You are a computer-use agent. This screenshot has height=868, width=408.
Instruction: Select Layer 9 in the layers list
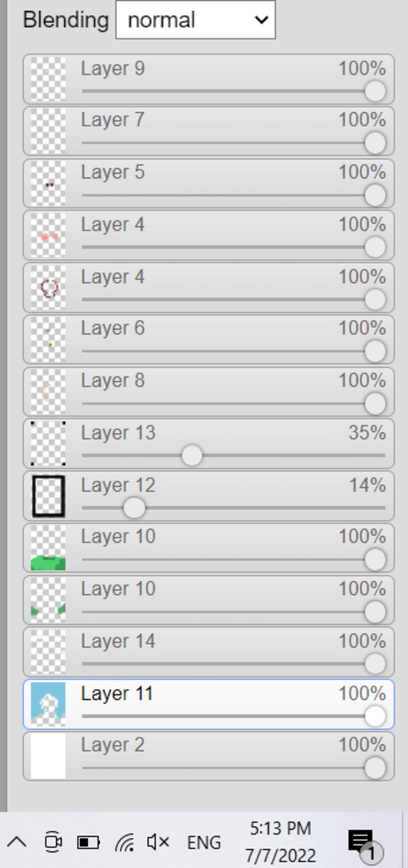click(x=208, y=79)
